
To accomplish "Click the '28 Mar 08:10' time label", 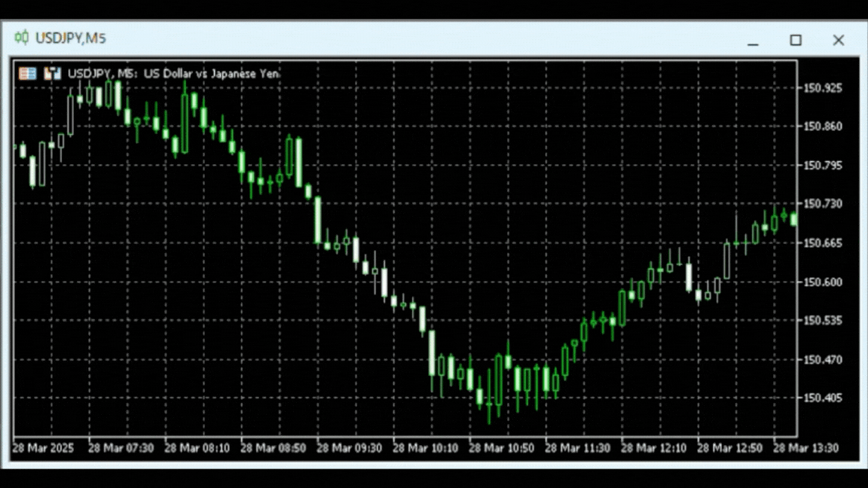I will pos(197,448).
